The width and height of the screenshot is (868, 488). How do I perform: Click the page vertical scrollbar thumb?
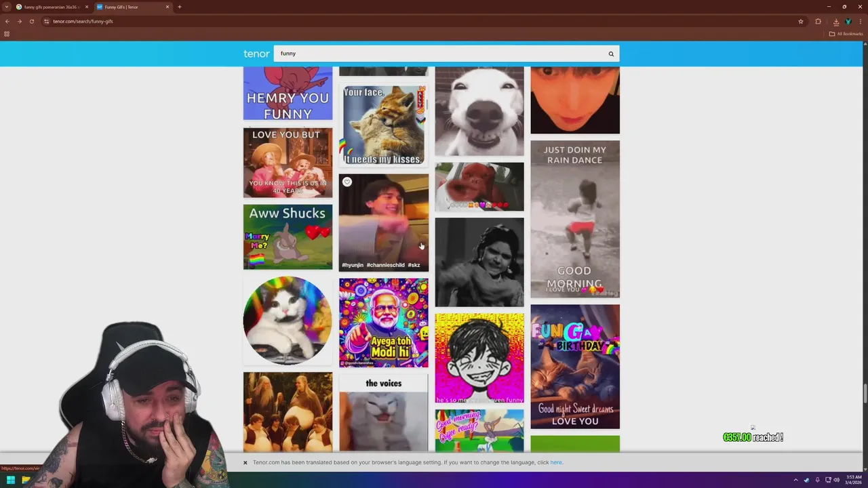pos(865,393)
